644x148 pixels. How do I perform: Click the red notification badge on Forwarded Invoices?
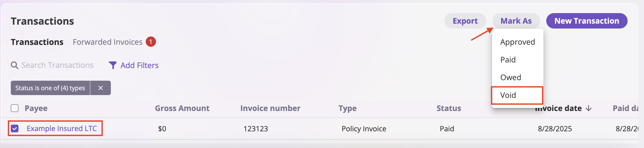(150, 42)
